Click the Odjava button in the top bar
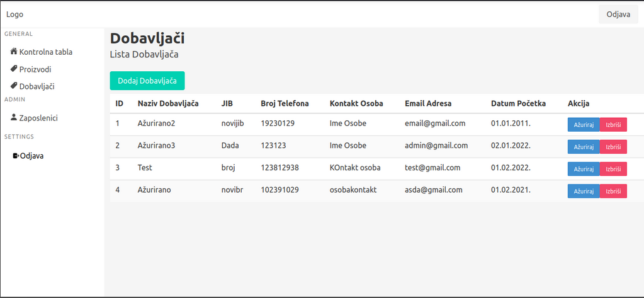Screen dimensions: 644x298 coord(619,14)
